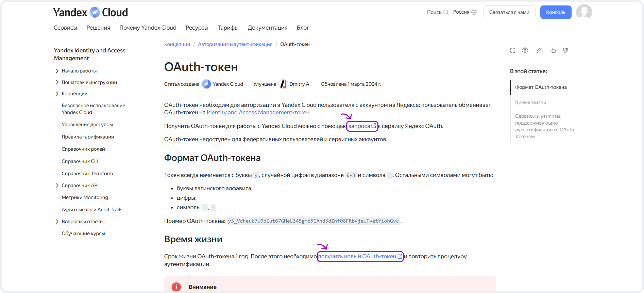
Task: Open article settings gear icon
Action: (525, 50)
